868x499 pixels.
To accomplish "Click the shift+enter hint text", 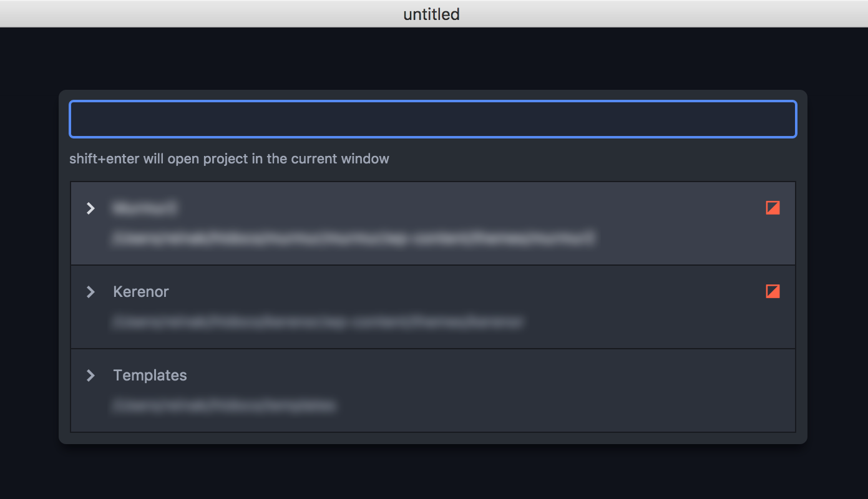I will click(x=229, y=158).
